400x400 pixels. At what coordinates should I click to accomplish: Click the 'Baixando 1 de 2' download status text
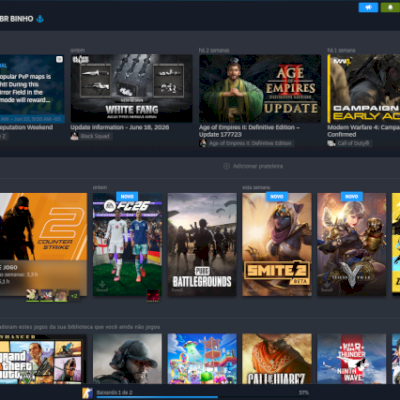pos(114,392)
